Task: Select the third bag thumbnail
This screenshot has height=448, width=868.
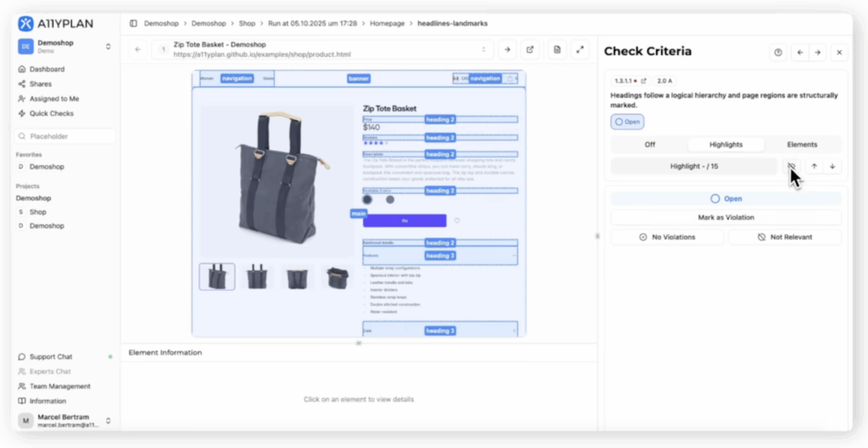Action: click(x=298, y=277)
